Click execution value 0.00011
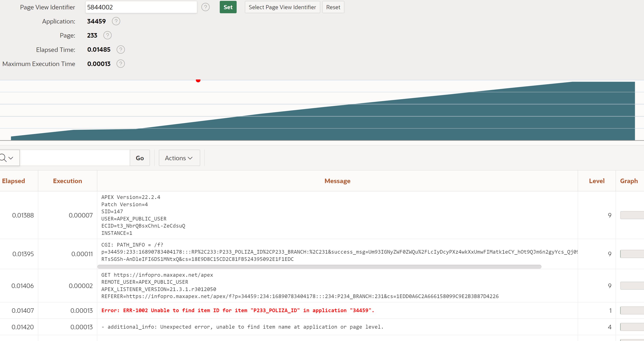This screenshot has width=644, height=341. coord(82,254)
